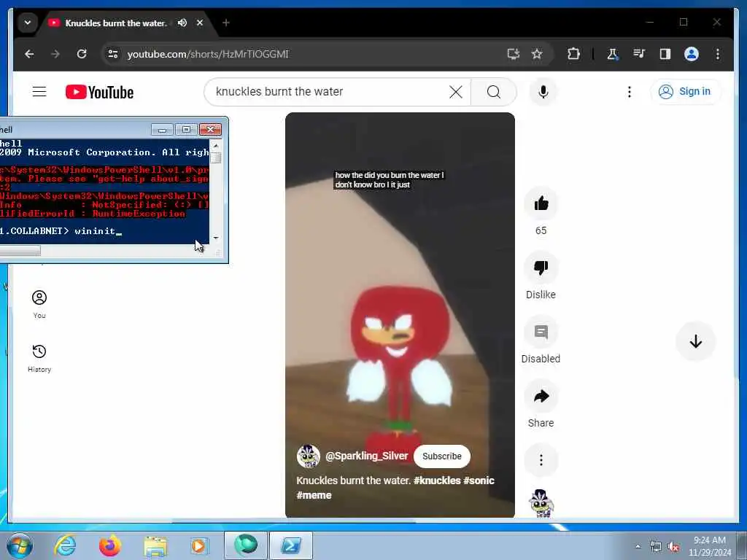747x560 pixels.
Task: Open the YouTube hamburger guide menu
Action: point(39,91)
